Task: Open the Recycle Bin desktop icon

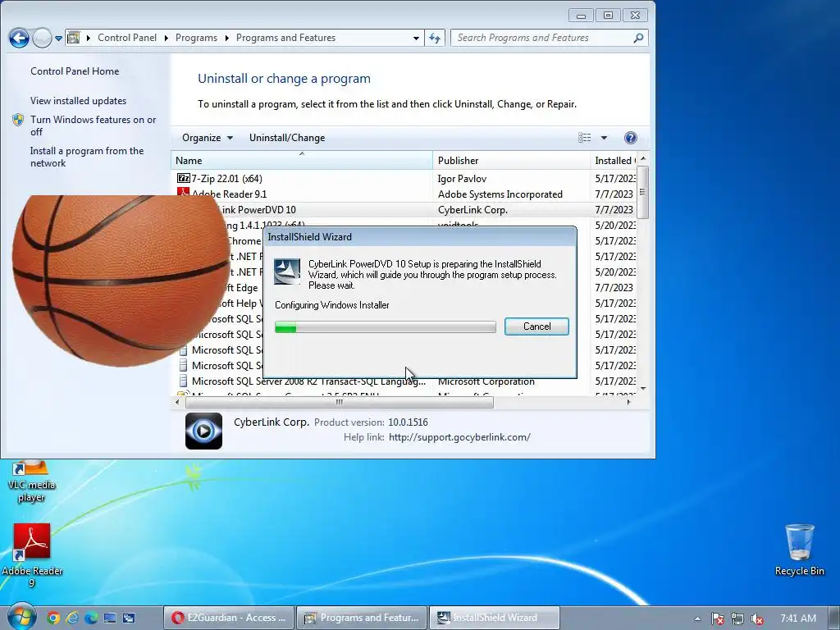Action: click(x=799, y=550)
